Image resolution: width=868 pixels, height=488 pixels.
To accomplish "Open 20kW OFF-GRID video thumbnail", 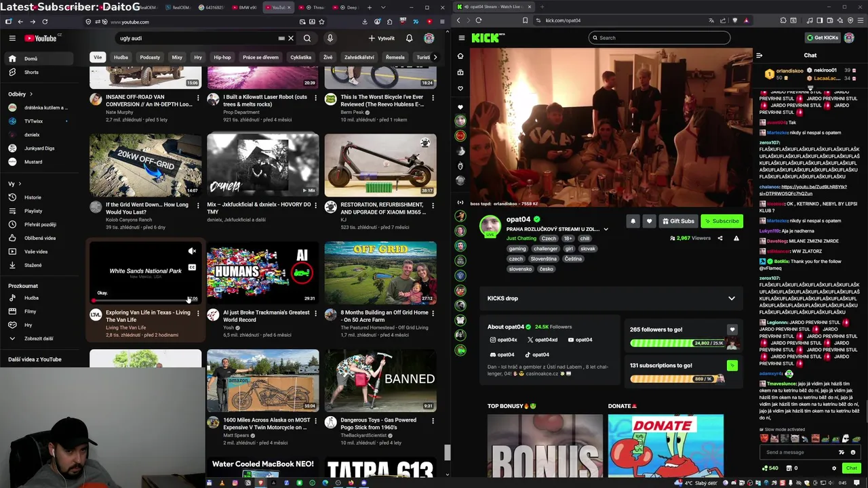I will pyautogui.click(x=145, y=165).
